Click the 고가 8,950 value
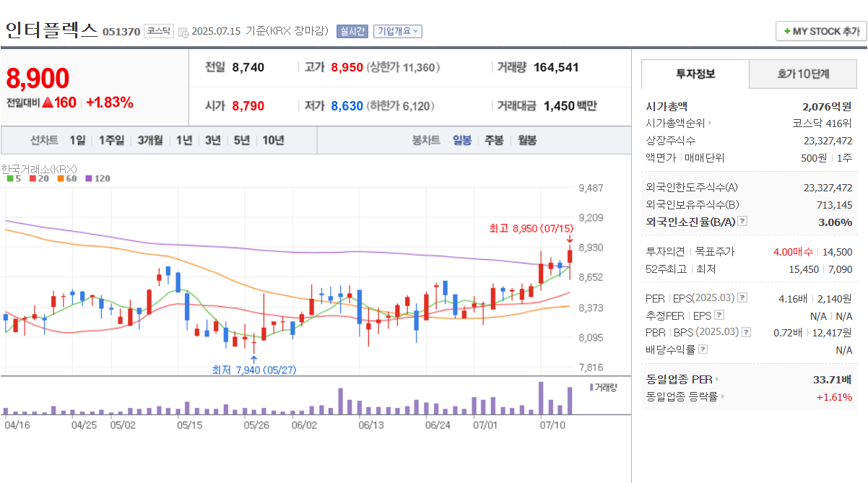Viewport: 868px width, 483px height. point(347,68)
